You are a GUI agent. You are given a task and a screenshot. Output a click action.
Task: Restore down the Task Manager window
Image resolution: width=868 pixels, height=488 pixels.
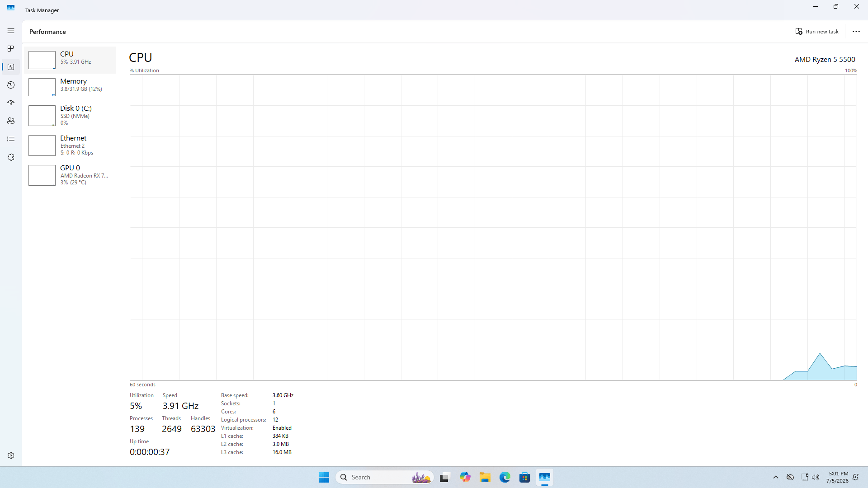(x=836, y=6)
